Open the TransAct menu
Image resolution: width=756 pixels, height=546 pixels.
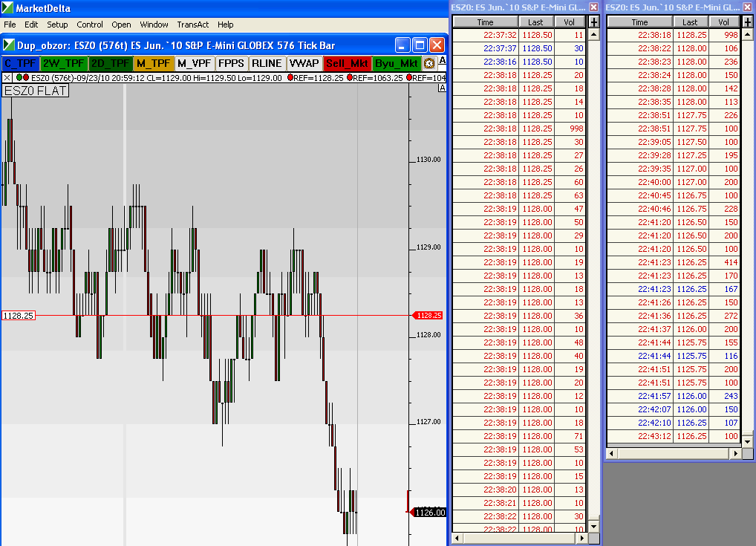(193, 25)
